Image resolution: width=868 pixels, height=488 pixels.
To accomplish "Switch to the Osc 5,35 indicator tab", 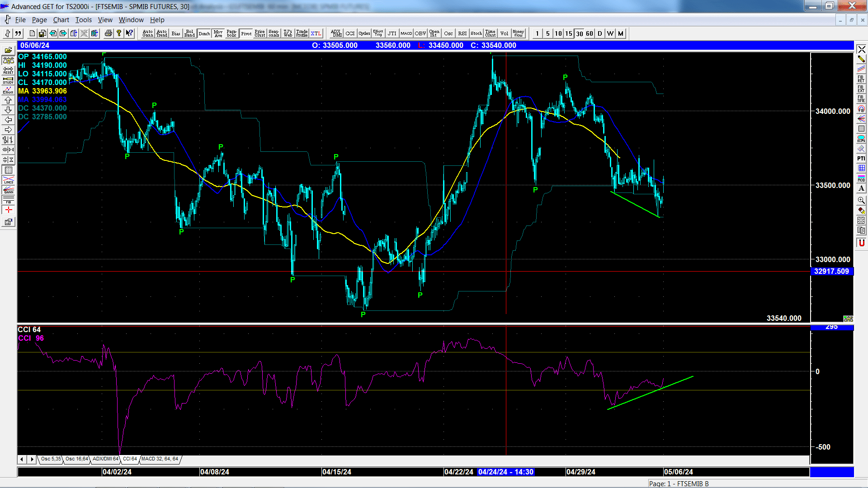I will click(x=51, y=459).
